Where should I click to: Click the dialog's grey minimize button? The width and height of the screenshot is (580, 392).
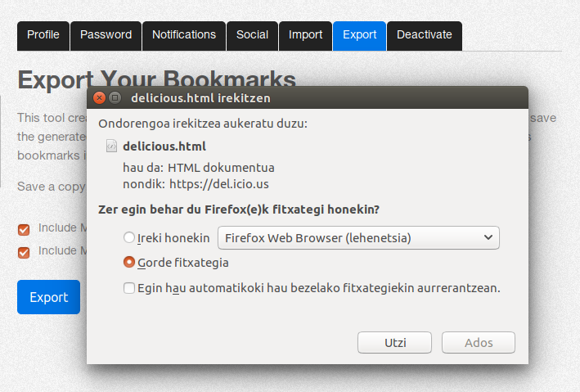(x=115, y=98)
